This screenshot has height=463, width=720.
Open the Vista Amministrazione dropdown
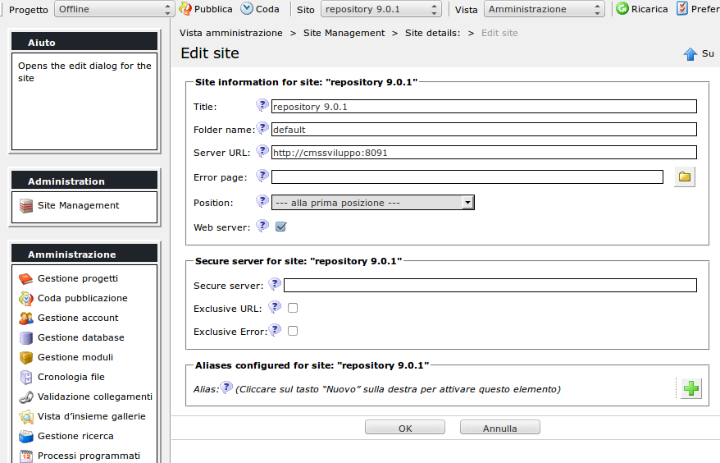543,9
